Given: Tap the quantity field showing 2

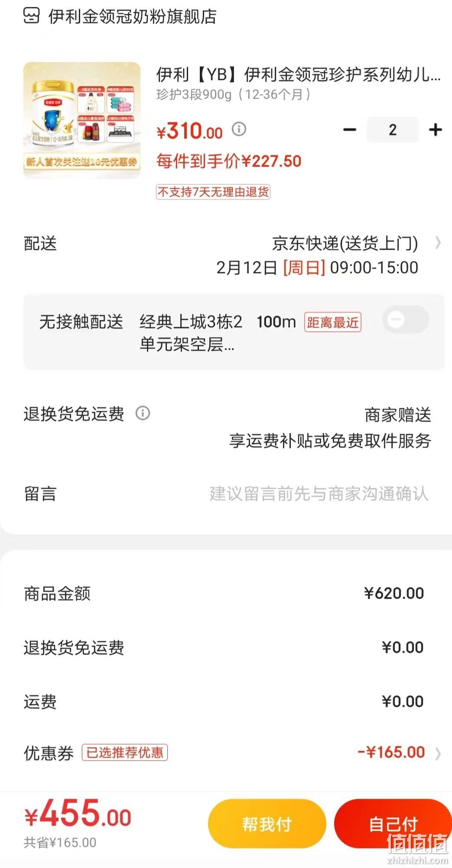Looking at the screenshot, I should coord(393,129).
